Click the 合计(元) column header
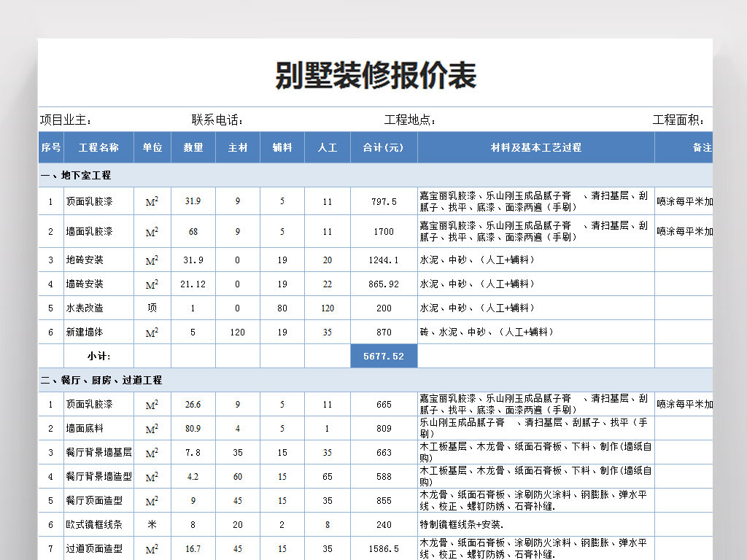The width and height of the screenshot is (747, 560). point(383,147)
